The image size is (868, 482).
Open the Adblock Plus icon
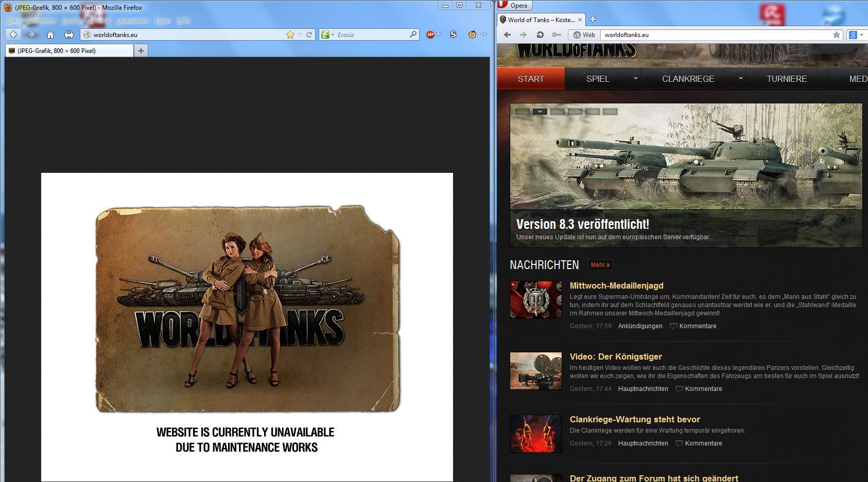pos(430,34)
